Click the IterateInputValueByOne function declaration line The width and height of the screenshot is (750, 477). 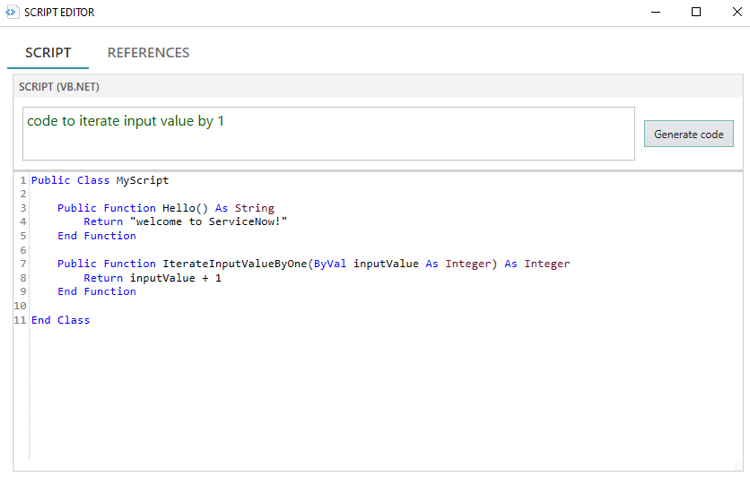click(x=313, y=264)
